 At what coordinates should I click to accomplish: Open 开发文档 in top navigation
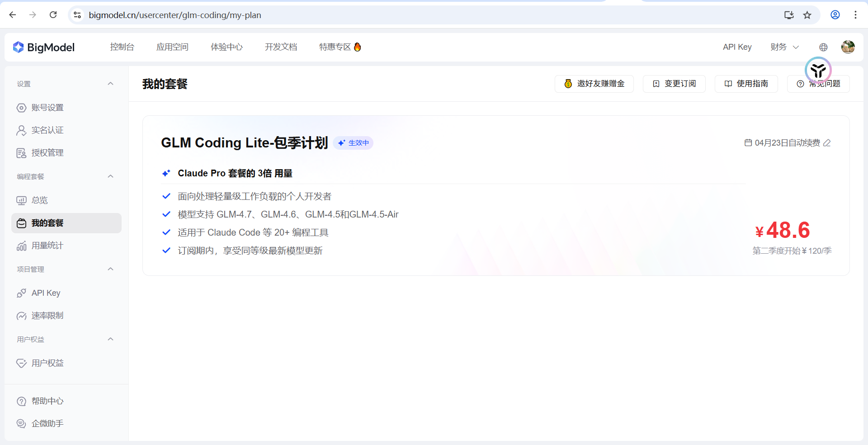(281, 47)
